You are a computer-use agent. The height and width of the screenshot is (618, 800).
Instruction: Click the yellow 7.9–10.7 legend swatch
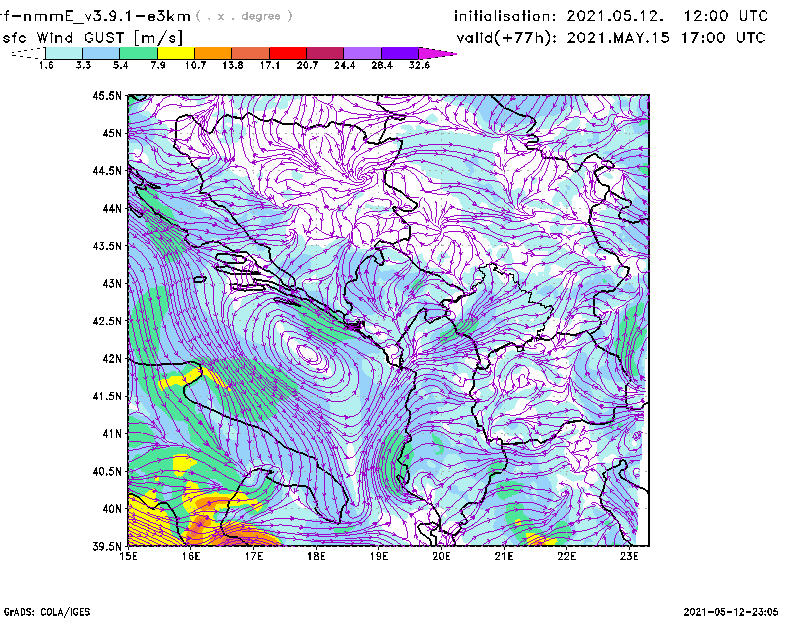(176, 53)
